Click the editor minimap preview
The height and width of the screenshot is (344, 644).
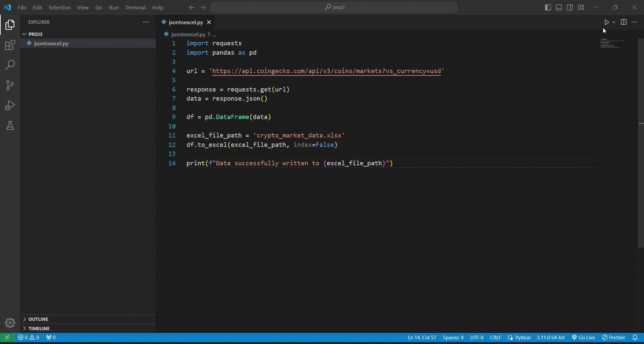612,44
